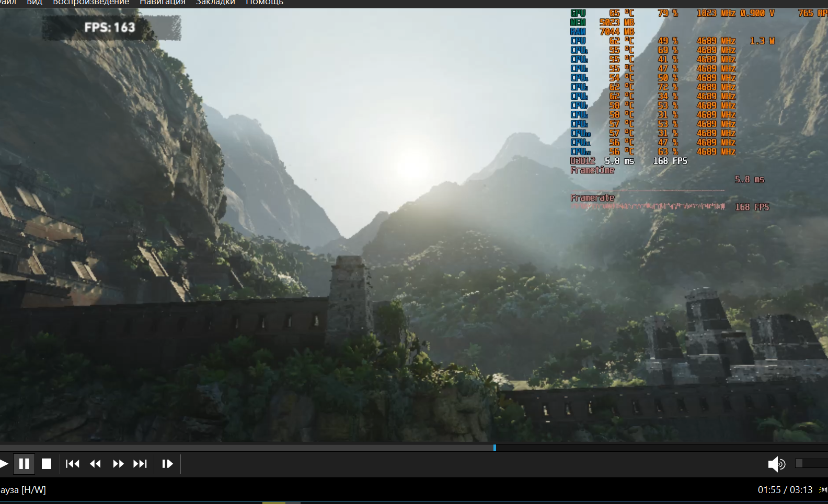This screenshot has width=828, height=504.
Task: Click the blue seek bar position marker
Action: tap(494, 448)
